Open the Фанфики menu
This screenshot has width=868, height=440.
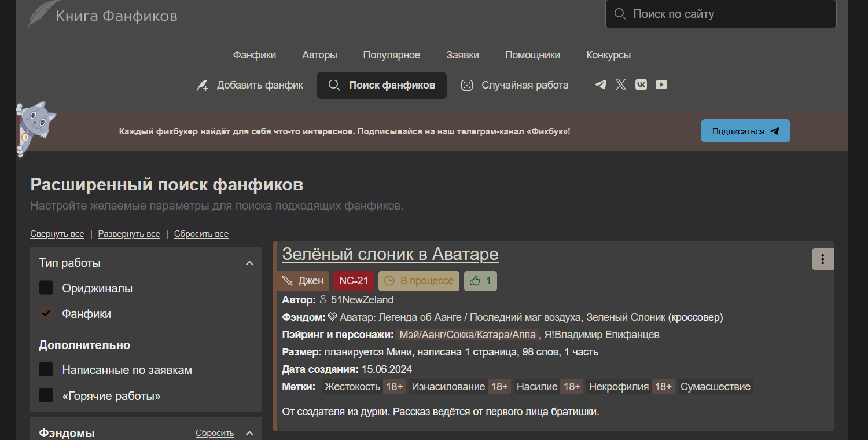pyautogui.click(x=255, y=55)
